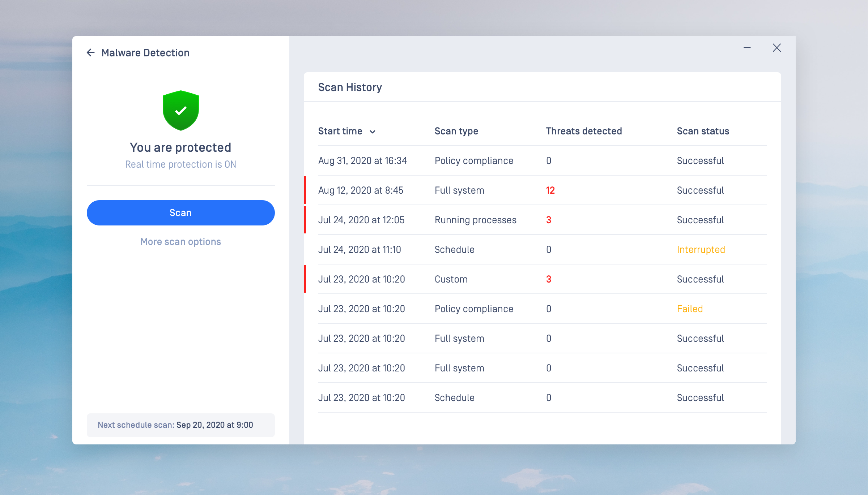Select the Custom scan row
The image size is (868, 495).
click(451, 279)
